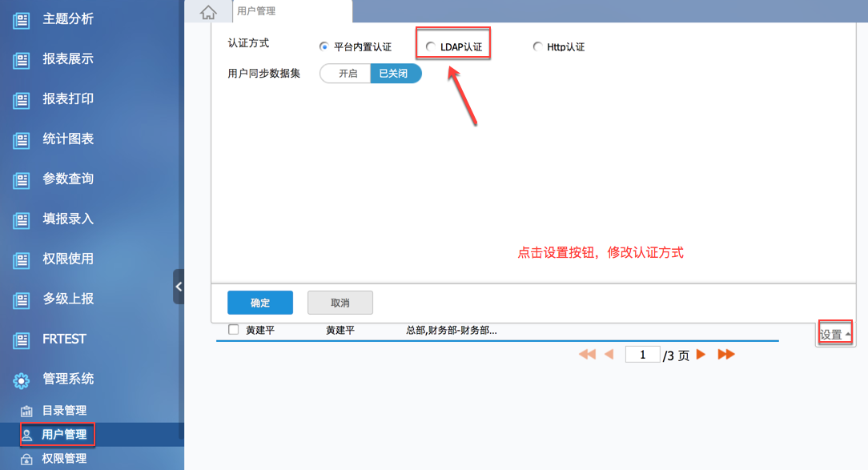Click the 目录管理 building icon
Screen dimensions: 868x470
(x=26, y=411)
